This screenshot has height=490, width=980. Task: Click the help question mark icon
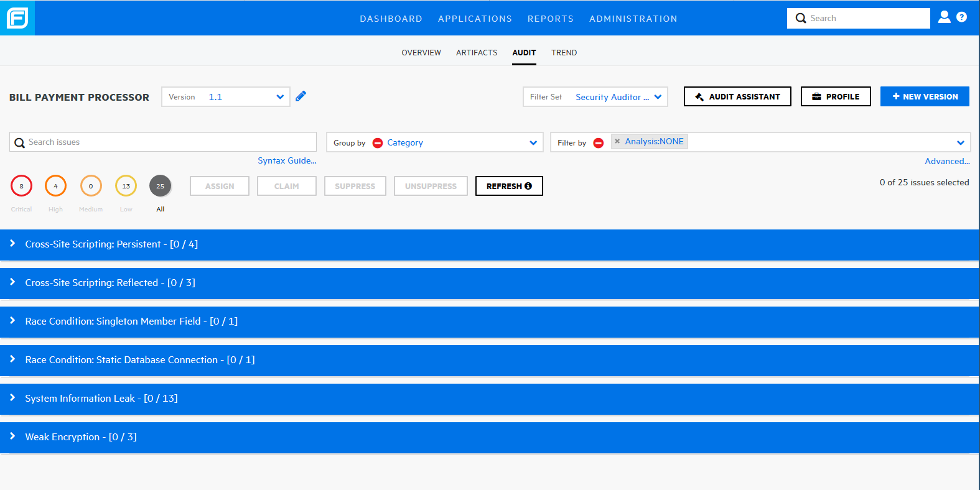(x=961, y=17)
